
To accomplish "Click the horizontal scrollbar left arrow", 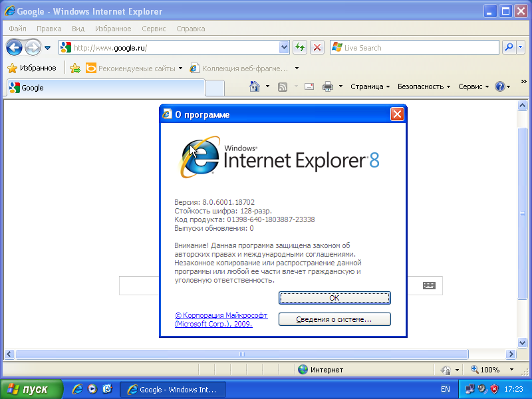I will click(x=9, y=354).
